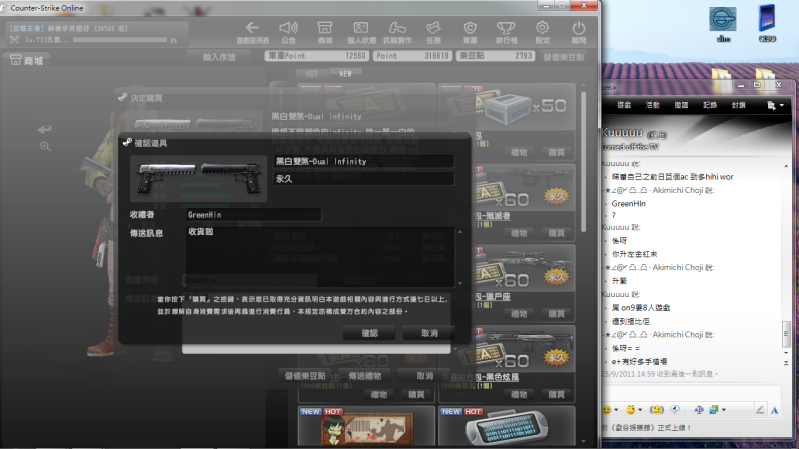Open the 軍團 clan shield icon
This screenshot has width=799, height=449.
(470, 28)
